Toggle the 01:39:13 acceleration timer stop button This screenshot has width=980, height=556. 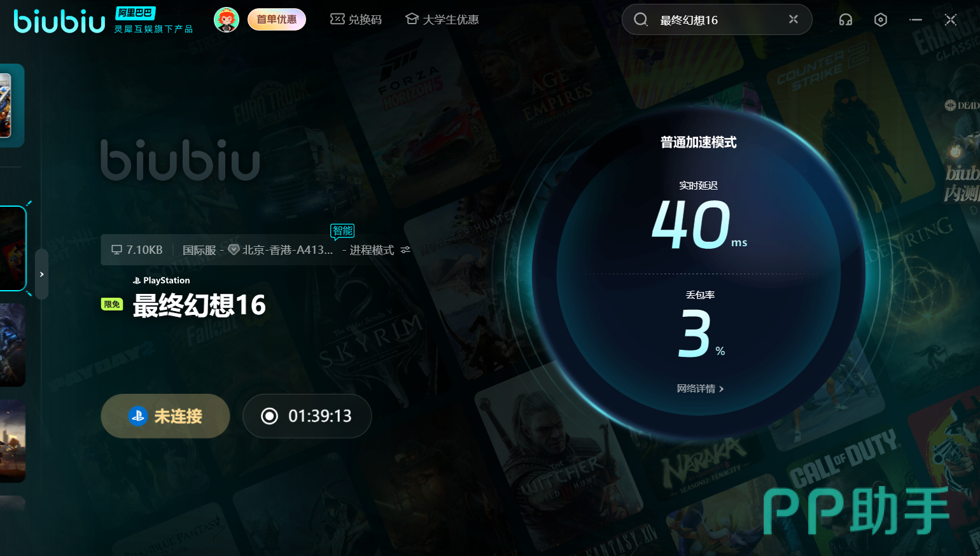click(270, 416)
